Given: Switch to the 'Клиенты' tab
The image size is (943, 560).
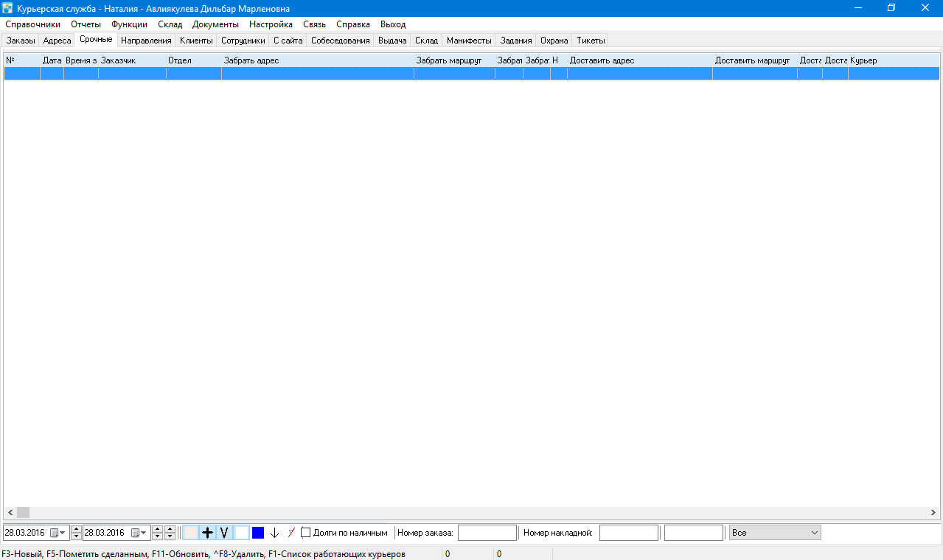Looking at the screenshot, I should pyautogui.click(x=196, y=41).
